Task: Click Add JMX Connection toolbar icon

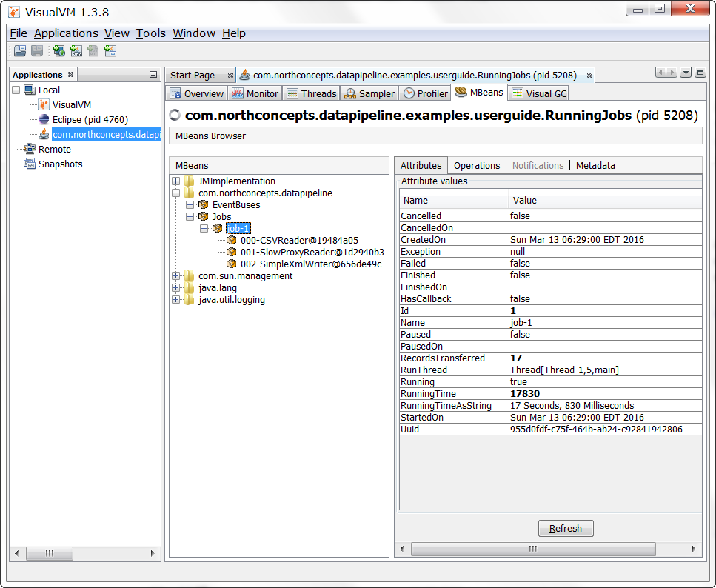Action: click(x=76, y=50)
